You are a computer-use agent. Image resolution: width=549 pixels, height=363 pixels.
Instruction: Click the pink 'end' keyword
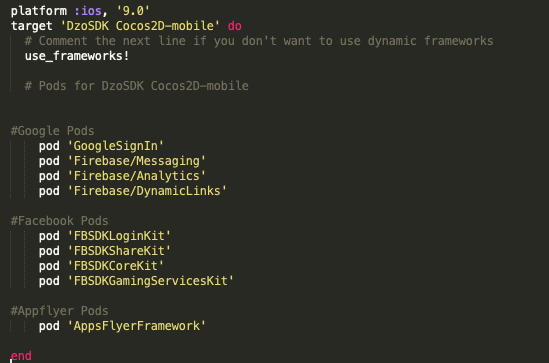[x=21, y=356]
